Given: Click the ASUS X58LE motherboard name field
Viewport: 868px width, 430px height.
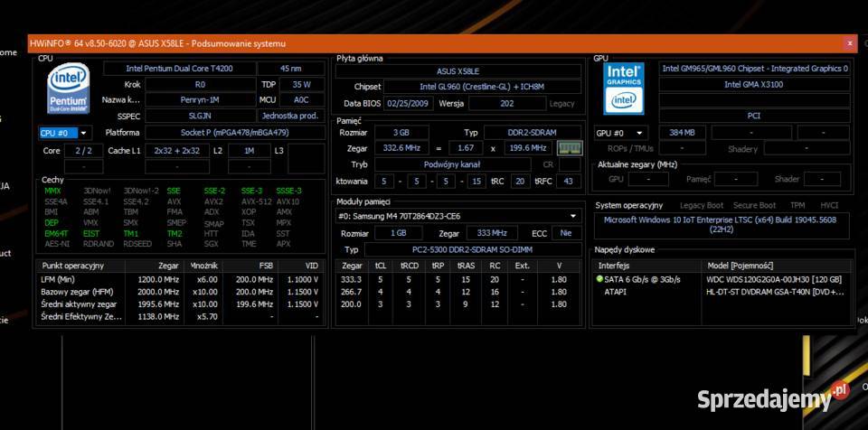Looking at the screenshot, I should (458, 71).
